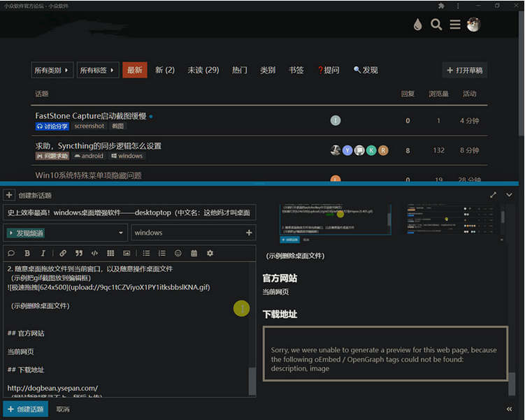Open the search magnifier in the header

[x=436, y=24]
